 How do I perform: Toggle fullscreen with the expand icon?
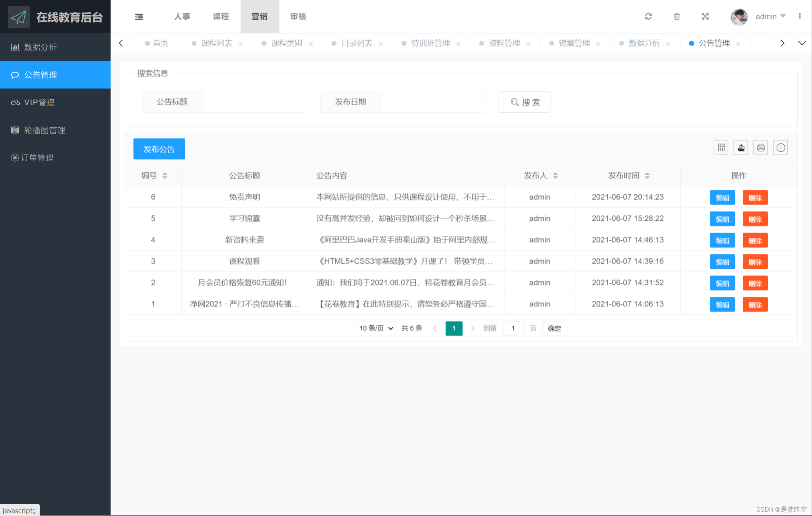(705, 16)
